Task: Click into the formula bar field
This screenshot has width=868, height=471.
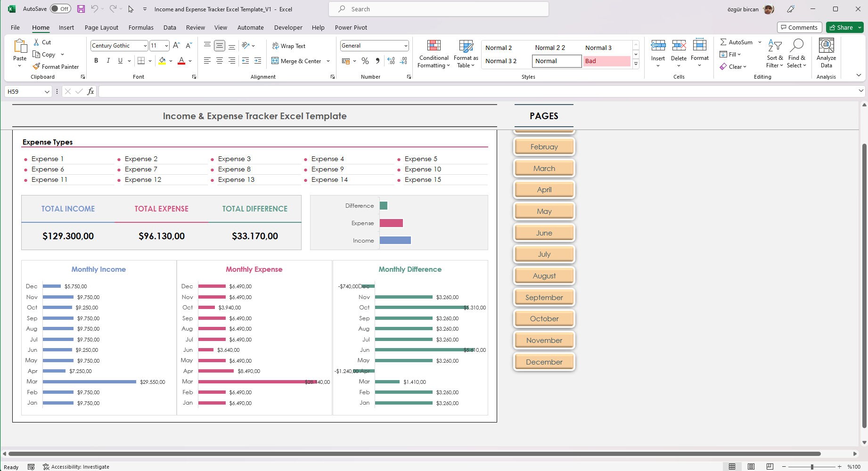Action: pyautogui.click(x=477, y=91)
